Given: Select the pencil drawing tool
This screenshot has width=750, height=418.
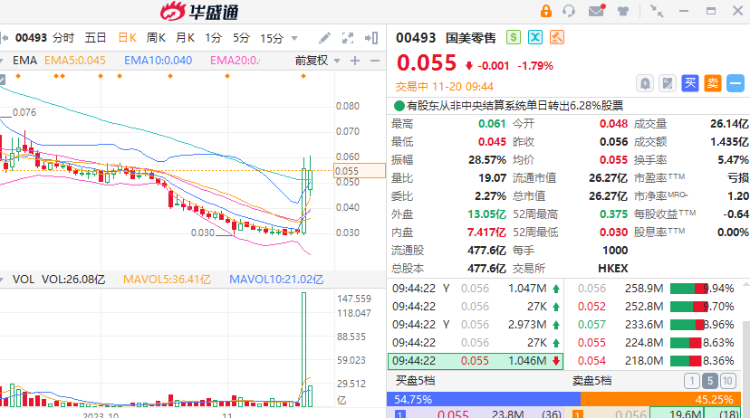Looking at the screenshot, I should click(325, 38).
